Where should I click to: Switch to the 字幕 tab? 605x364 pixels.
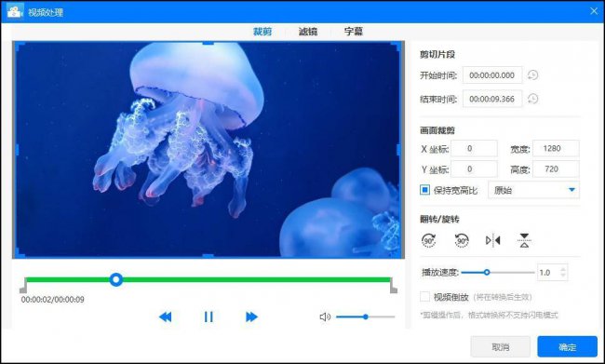click(354, 32)
